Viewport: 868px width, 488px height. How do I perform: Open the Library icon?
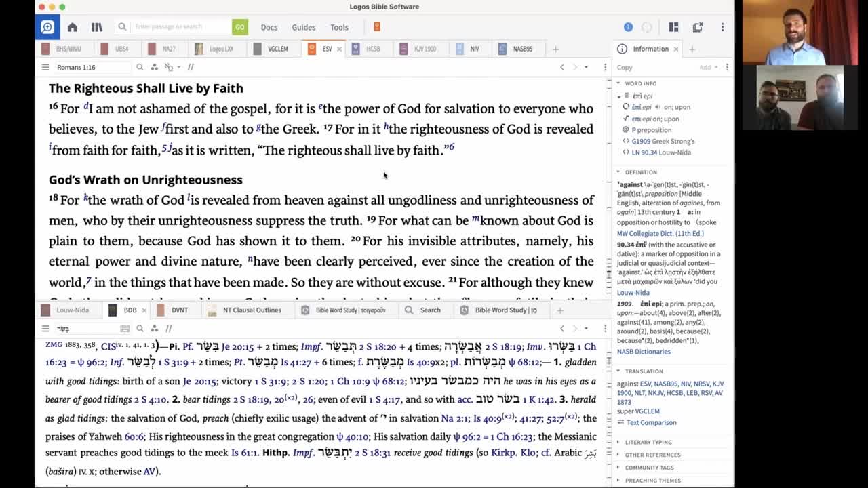pyautogui.click(x=97, y=27)
